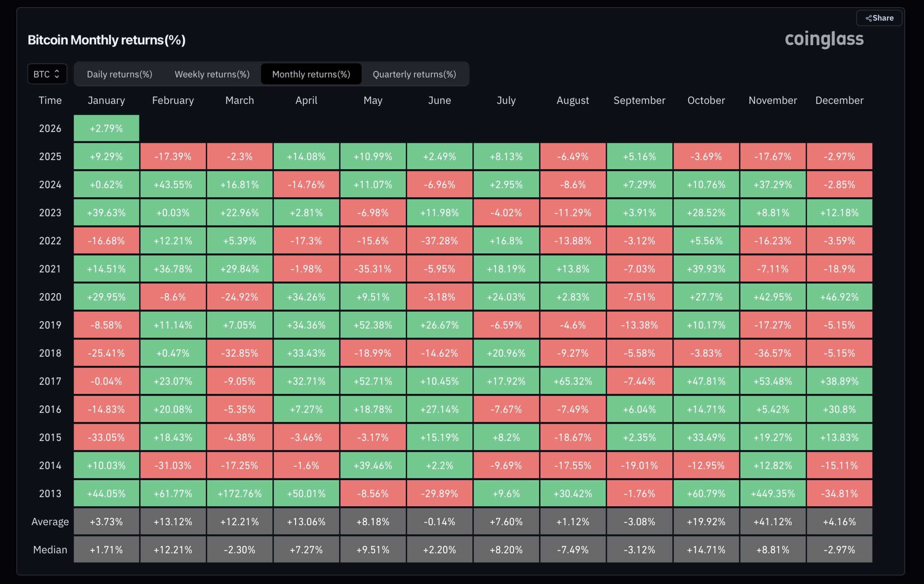This screenshot has height=584, width=924.
Task: Click the August 2017 +65.32% cell
Action: pyautogui.click(x=573, y=381)
